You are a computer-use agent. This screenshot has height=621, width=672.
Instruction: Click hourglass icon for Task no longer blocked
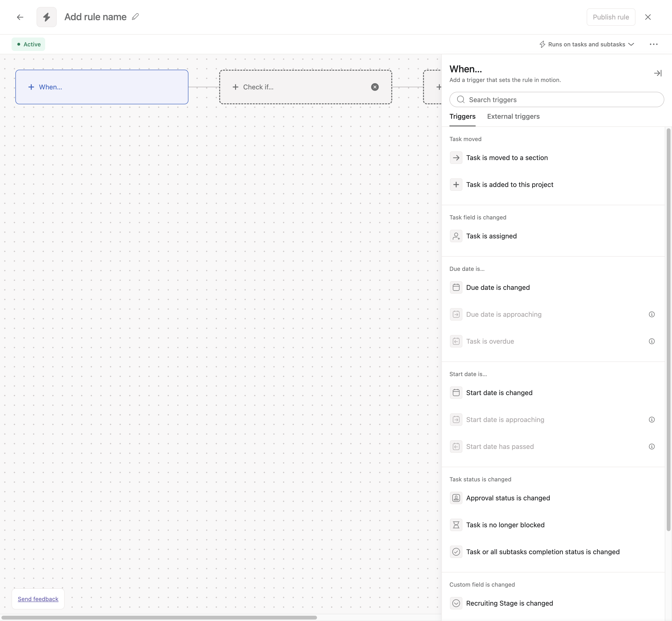pyautogui.click(x=456, y=525)
